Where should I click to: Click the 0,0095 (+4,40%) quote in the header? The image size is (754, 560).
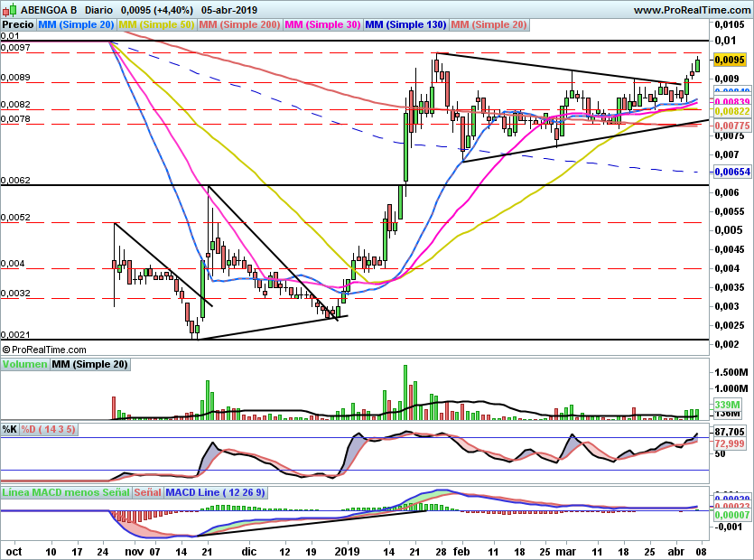tap(157, 10)
